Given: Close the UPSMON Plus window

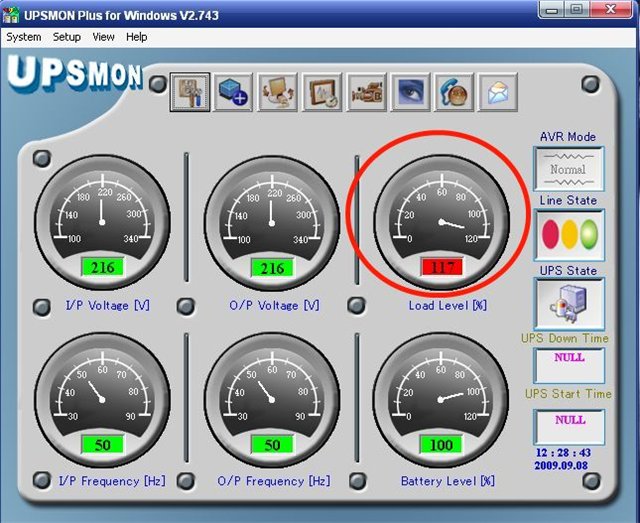Looking at the screenshot, I should tap(610, 10).
